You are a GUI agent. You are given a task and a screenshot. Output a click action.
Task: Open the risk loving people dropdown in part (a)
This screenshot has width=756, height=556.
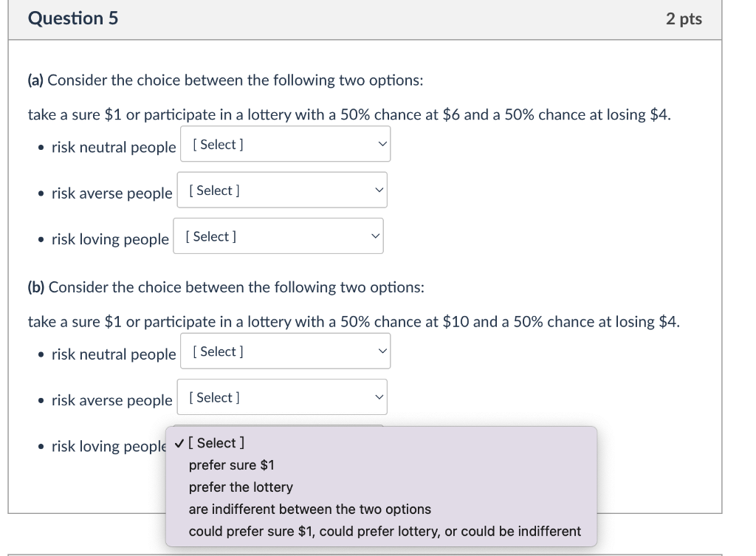click(x=278, y=236)
